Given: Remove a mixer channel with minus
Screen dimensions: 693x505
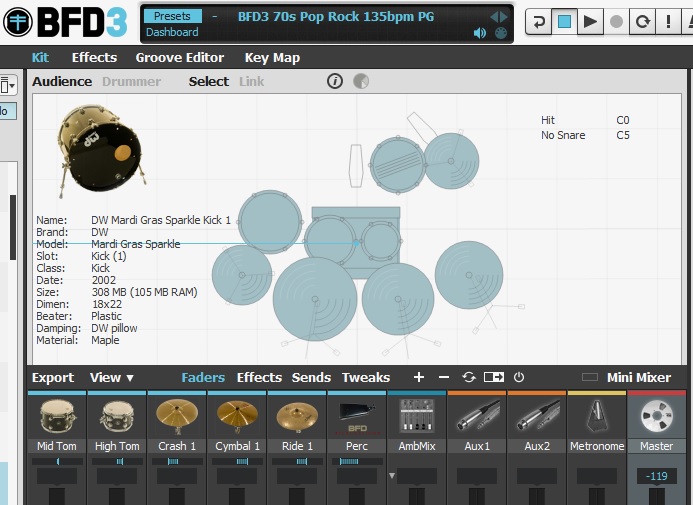Looking at the screenshot, I should click(444, 377).
